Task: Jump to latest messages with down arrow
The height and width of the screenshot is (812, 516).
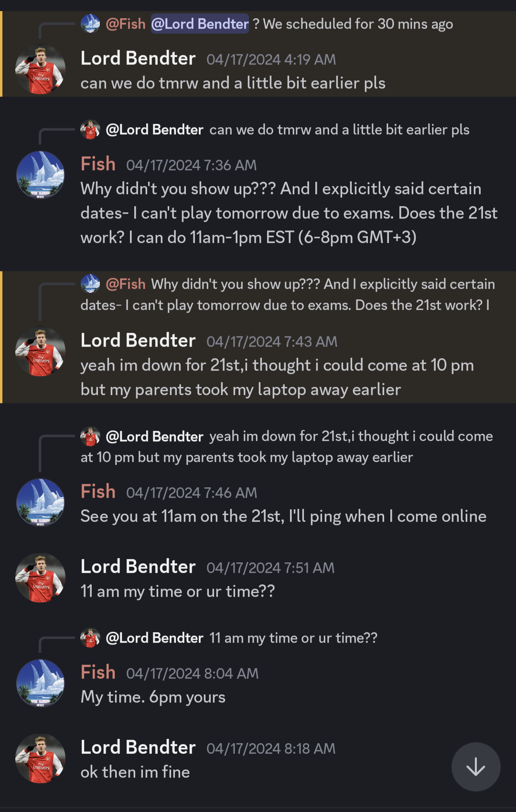Action: (476, 767)
